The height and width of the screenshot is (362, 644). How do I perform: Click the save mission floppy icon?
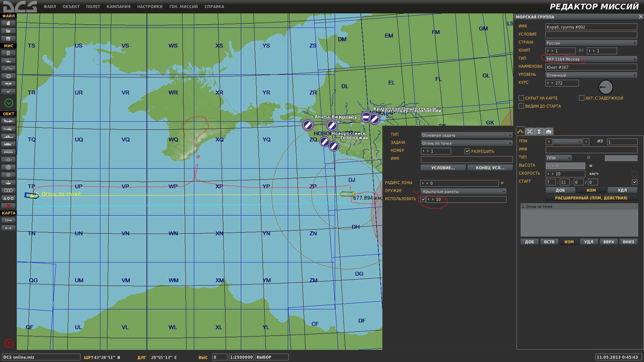8,39
